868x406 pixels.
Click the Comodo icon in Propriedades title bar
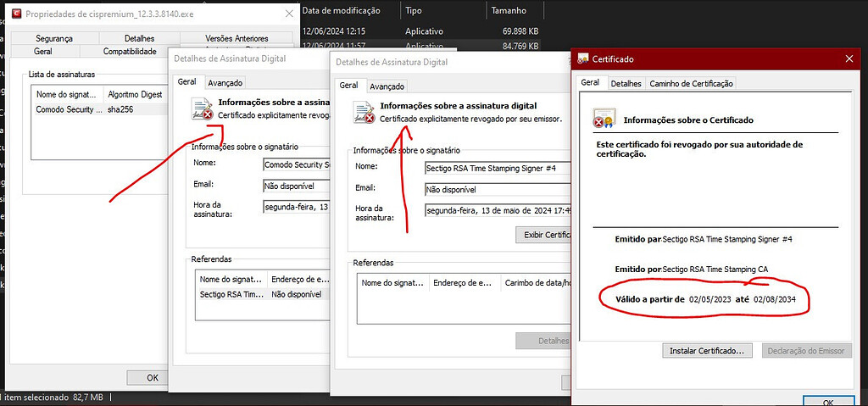coord(11,14)
